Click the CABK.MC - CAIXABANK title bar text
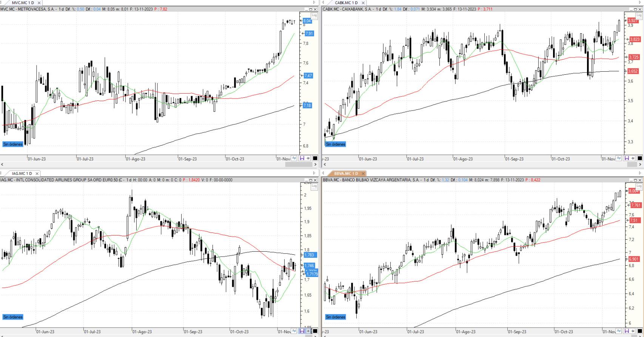This screenshot has height=337, width=644. (x=347, y=9)
